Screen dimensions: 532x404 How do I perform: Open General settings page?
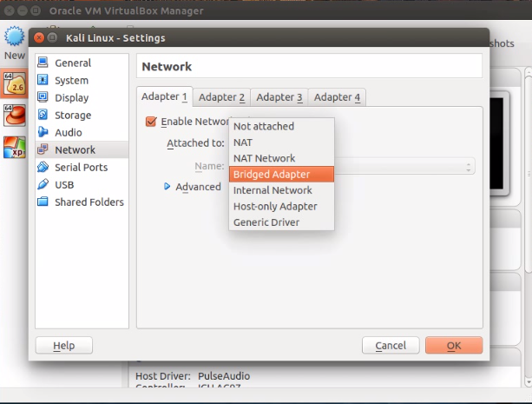coord(82,63)
